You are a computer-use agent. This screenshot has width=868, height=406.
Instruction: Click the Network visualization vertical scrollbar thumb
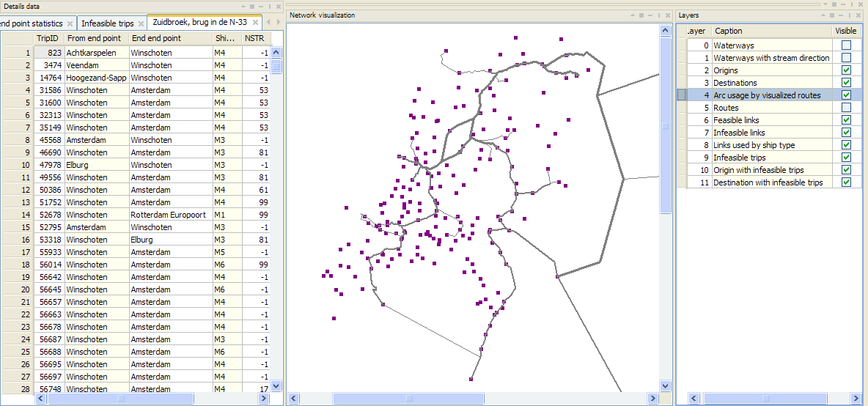pyautogui.click(x=666, y=126)
